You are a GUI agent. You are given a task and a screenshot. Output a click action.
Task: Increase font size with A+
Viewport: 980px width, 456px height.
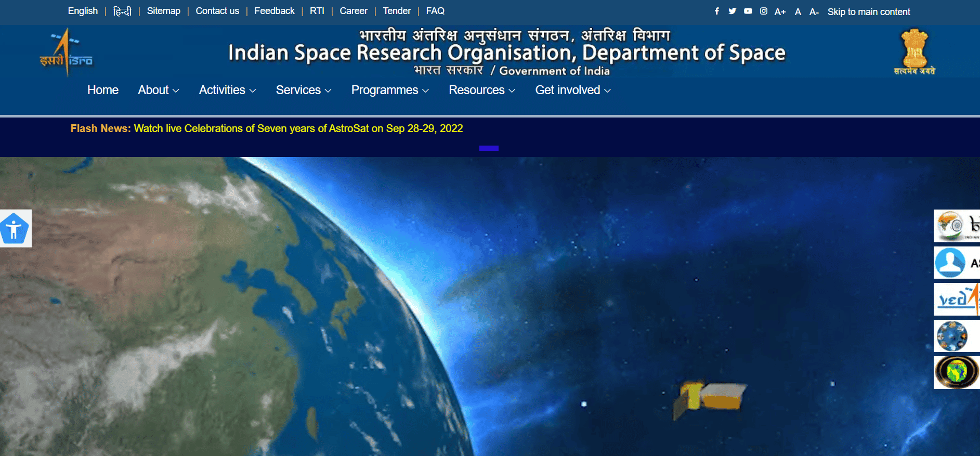[x=780, y=11]
